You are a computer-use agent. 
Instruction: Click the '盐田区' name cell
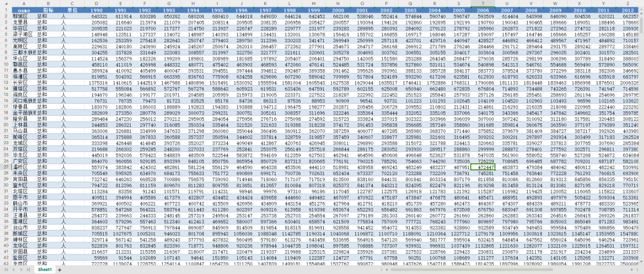pyautogui.click(x=24, y=257)
